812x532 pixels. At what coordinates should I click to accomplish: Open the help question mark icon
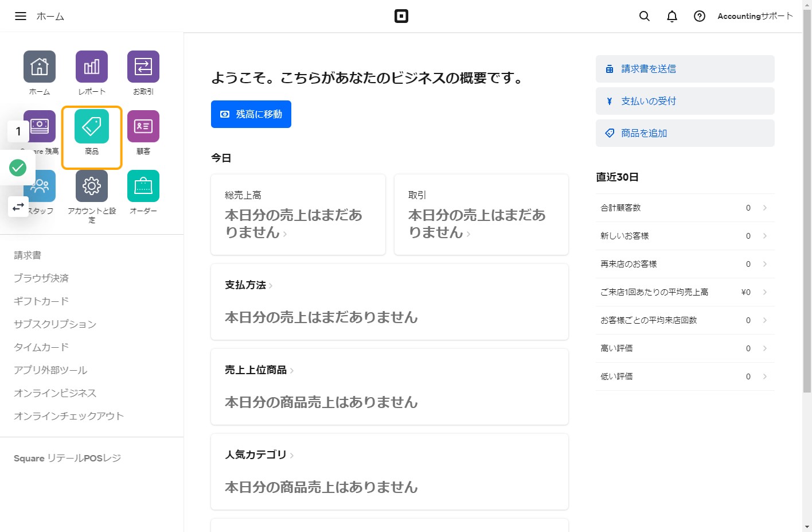point(700,16)
